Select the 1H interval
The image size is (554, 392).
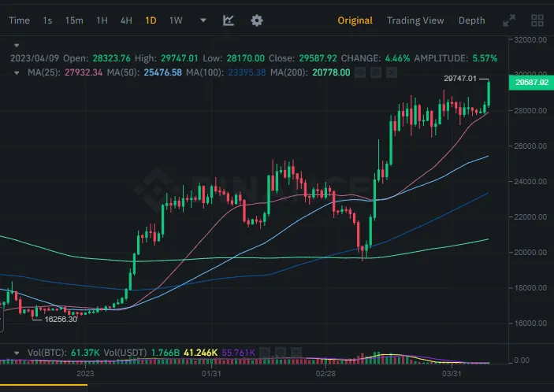coord(102,20)
